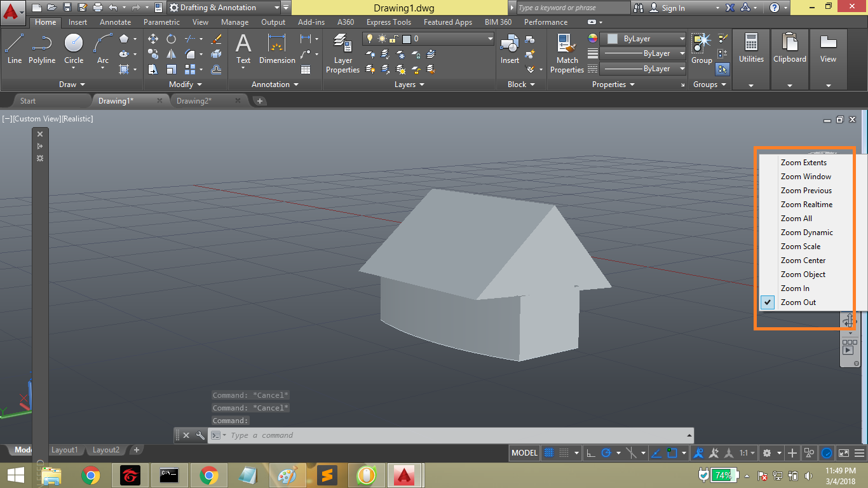Image resolution: width=868 pixels, height=488 pixels.
Task: Click the MODEL button in status bar
Action: click(x=525, y=453)
